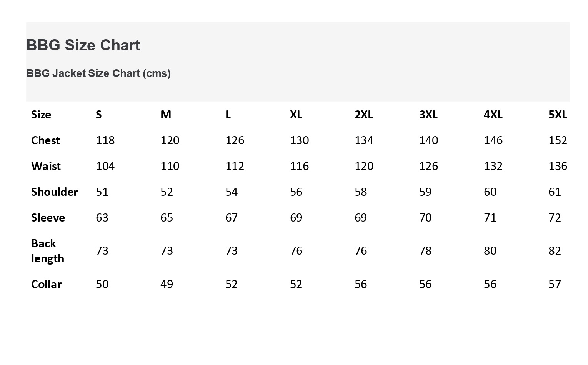The image size is (588, 365).
Task: Select the "Shoulder" row label
Action: (54, 192)
